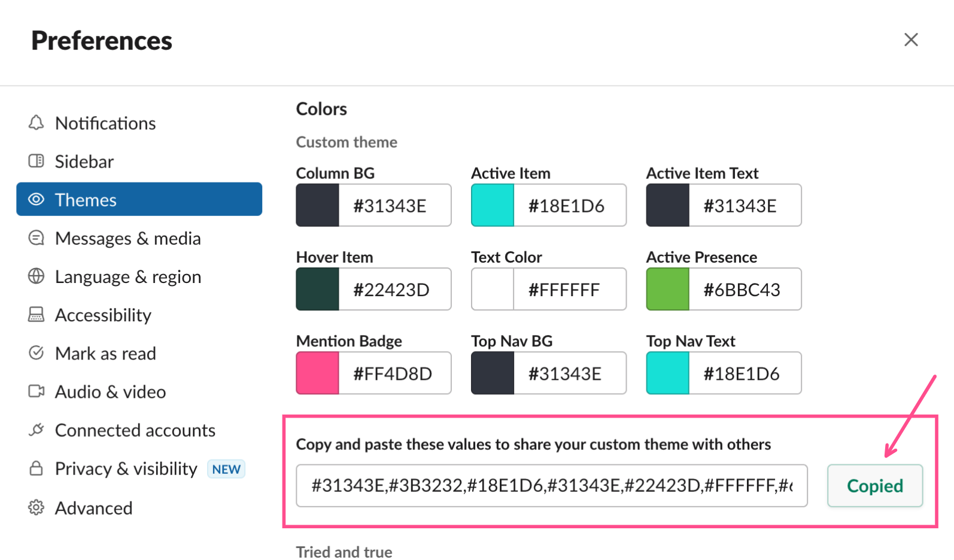Click the Accessibility keyboard icon
This screenshot has width=954, height=560.
[x=37, y=315]
